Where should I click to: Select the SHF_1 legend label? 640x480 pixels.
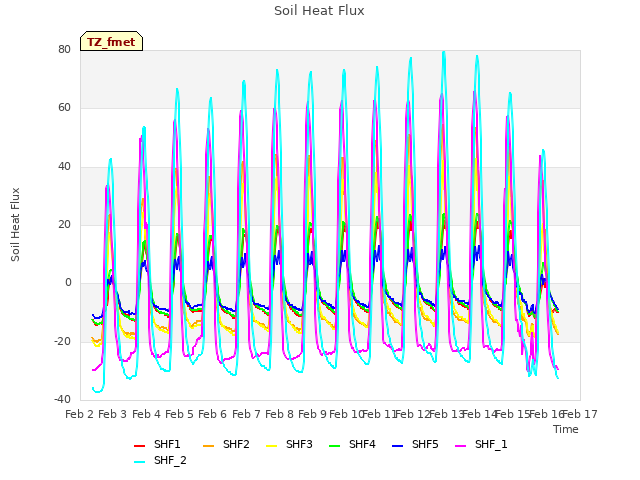[x=491, y=444]
